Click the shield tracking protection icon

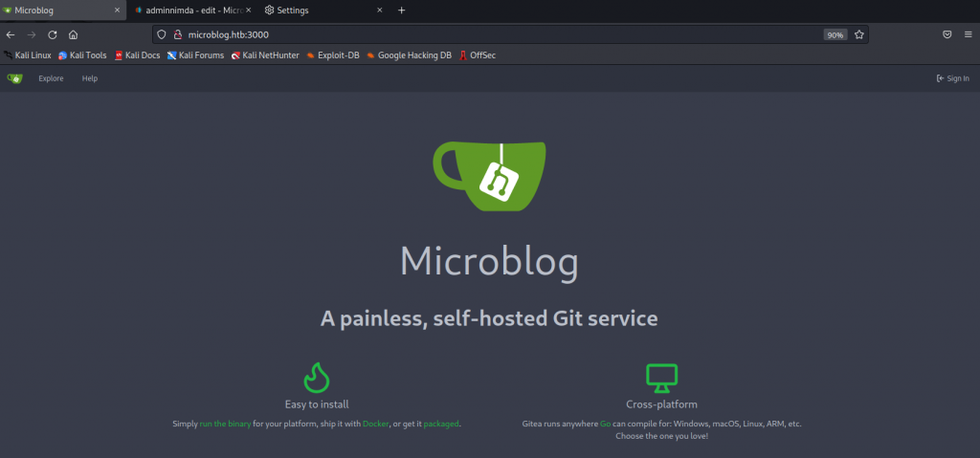click(162, 34)
